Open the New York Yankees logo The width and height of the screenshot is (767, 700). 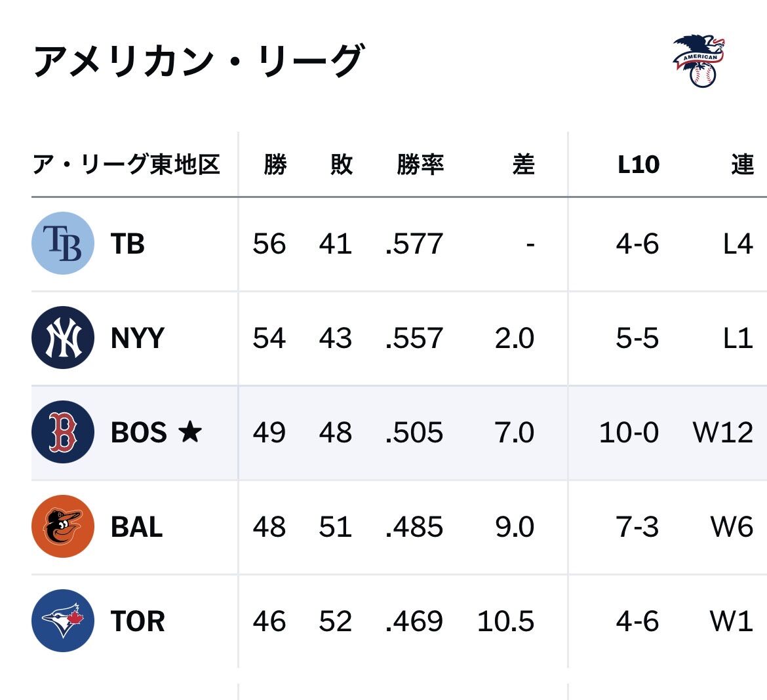tap(63, 338)
